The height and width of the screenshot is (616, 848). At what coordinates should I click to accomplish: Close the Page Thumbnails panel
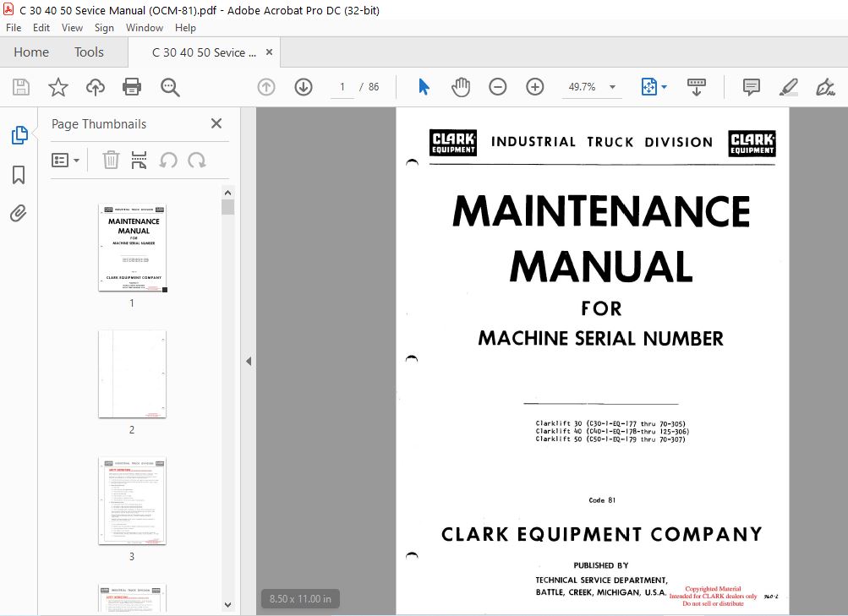pos(216,123)
